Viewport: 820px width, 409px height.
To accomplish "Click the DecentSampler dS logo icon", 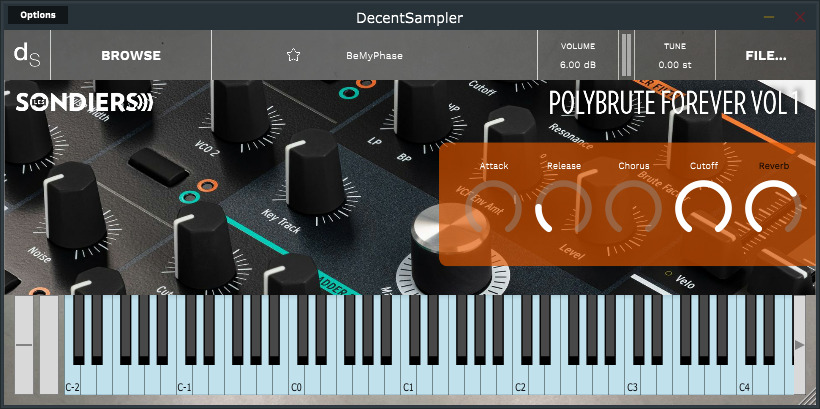I will [x=26, y=55].
